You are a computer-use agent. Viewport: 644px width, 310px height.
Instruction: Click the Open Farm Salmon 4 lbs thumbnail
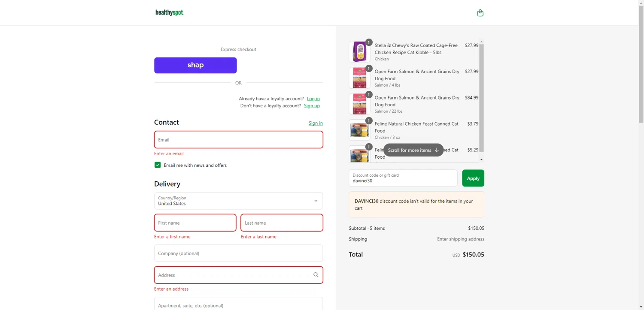coord(359,78)
